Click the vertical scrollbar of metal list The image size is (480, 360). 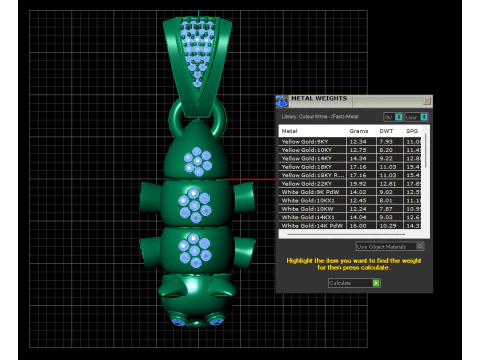coord(426,152)
